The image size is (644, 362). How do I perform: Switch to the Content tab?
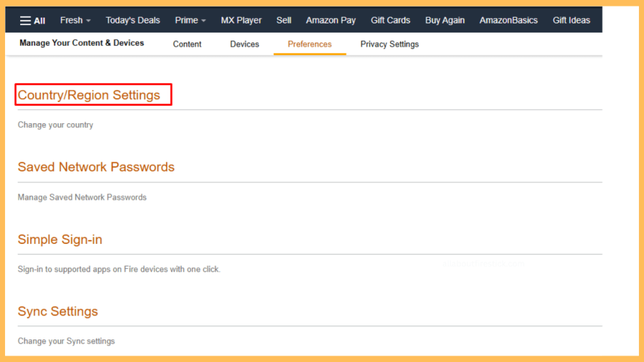[x=187, y=44]
